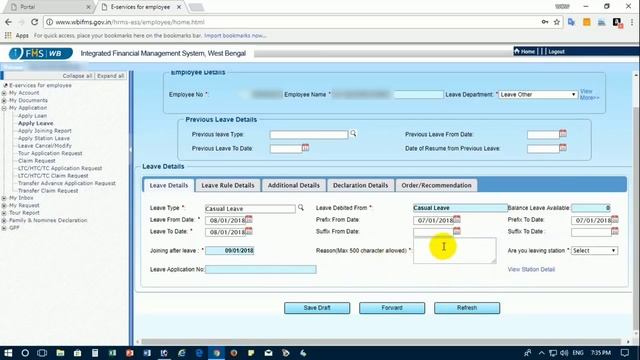Click the vertical scrollbar on the right

636,218
